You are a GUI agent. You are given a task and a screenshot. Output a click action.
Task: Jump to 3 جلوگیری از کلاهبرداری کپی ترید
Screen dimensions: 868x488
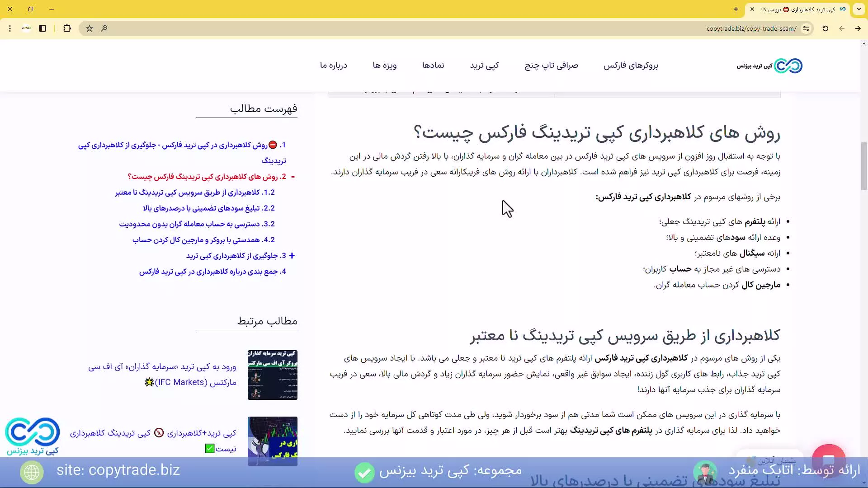click(x=236, y=256)
